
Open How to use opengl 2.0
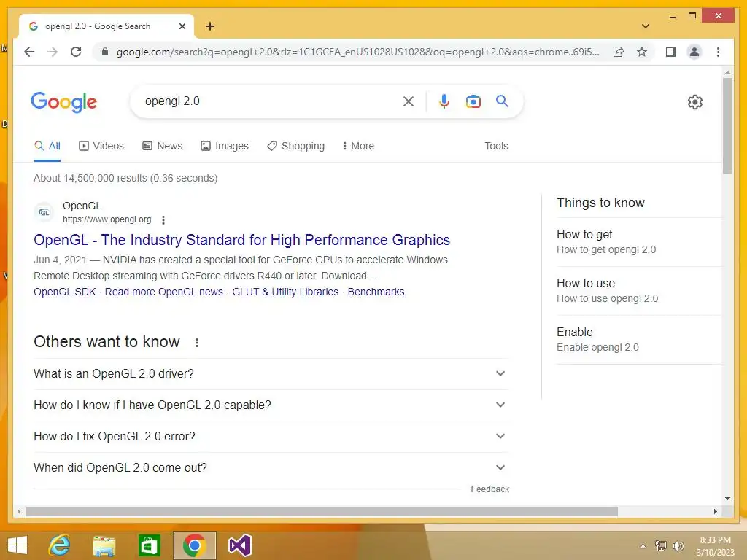point(638,290)
